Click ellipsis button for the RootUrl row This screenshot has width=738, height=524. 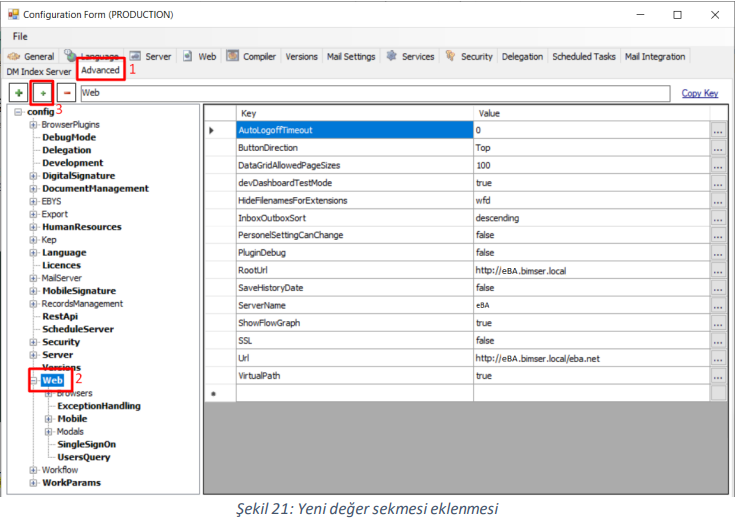click(717, 270)
